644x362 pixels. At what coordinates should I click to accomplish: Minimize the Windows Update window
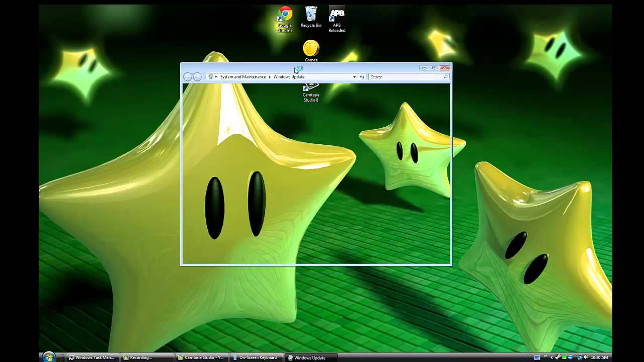(424, 68)
